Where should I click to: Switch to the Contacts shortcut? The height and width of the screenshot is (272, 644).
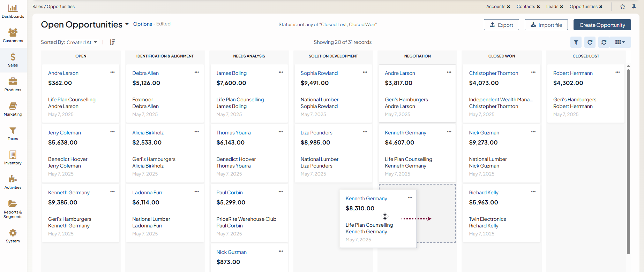pyautogui.click(x=525, y=7)
